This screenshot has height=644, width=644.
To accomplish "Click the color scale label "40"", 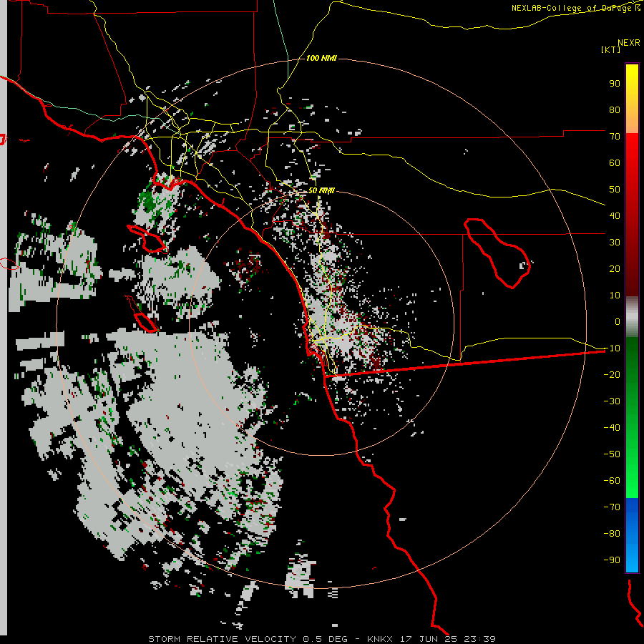I will tap(615, 215).
